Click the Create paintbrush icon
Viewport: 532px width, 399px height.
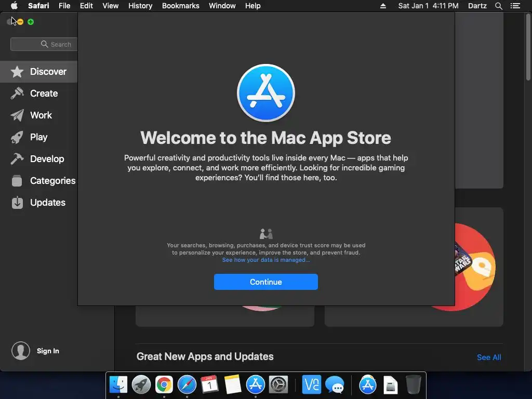click(x=17, y=94)
